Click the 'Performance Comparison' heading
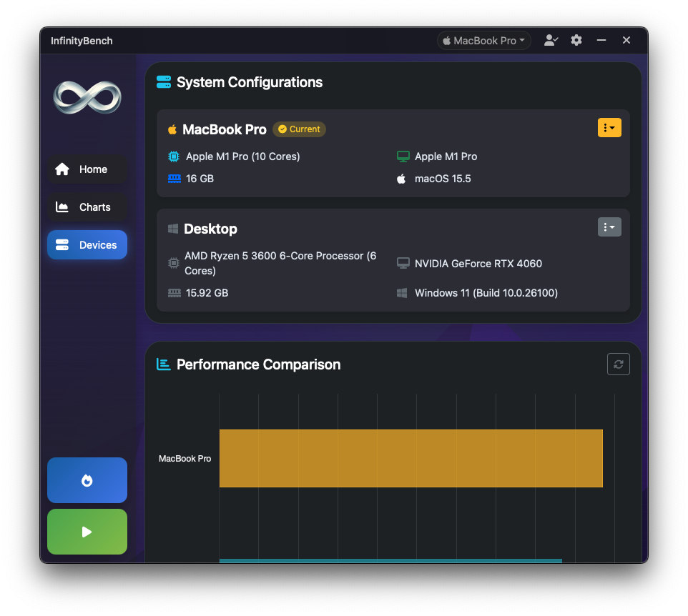Screen dimensions: 688x616 (x=258, y=364)
